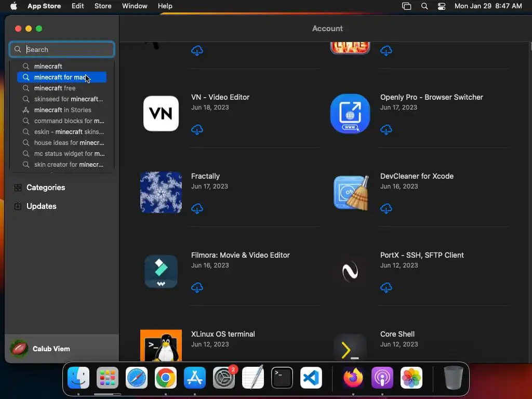Open the PortX app icon
The height and width of the screenshot is (399, 532).
pyautogui.click(x=350, y=271)
